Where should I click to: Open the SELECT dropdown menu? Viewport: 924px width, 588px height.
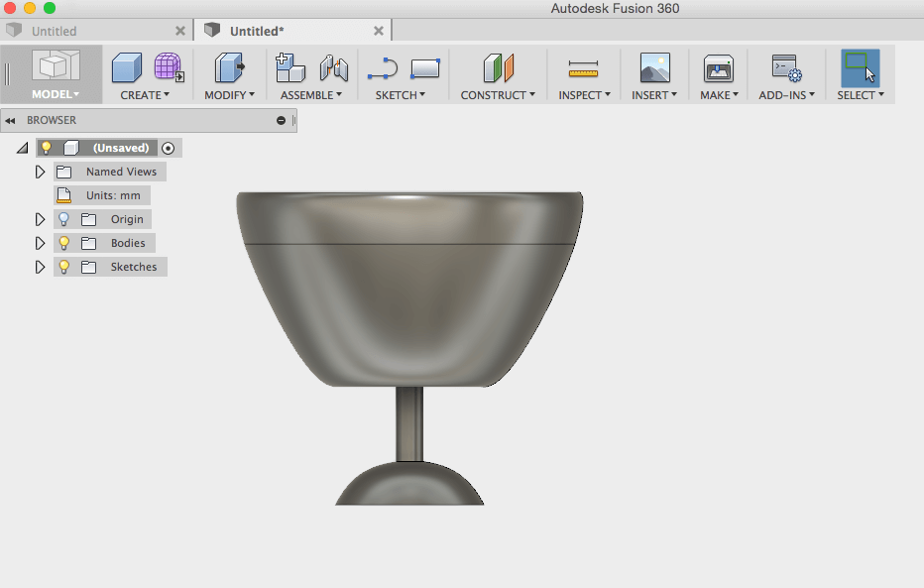coord(861,95)
